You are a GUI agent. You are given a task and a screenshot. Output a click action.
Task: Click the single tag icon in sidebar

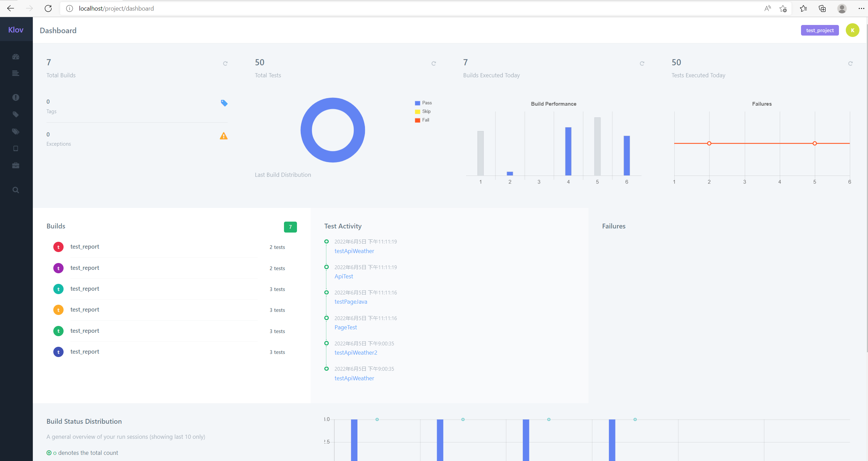point(16,115)
